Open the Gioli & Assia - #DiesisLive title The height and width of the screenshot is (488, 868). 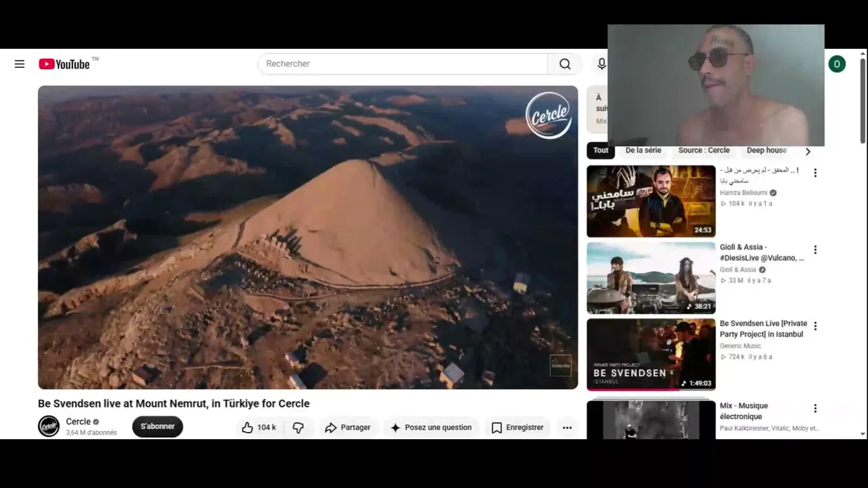[x=762, y=253]
